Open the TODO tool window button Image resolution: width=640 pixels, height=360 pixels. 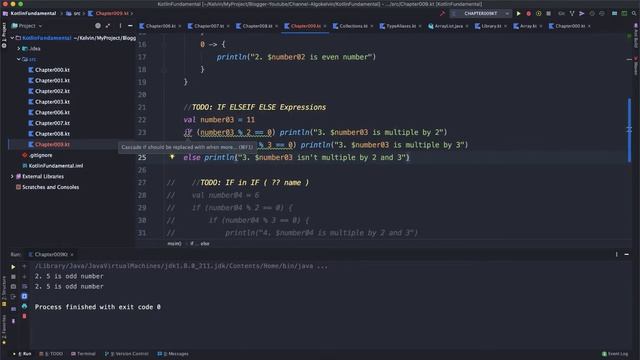pos(51,354)
